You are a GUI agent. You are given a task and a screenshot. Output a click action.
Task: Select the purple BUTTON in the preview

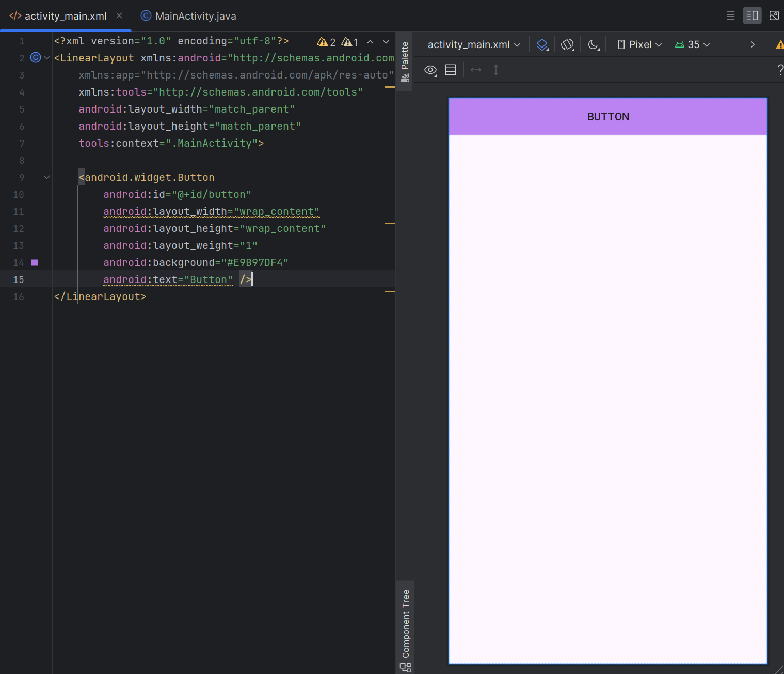pyautogui.click(x=608, y=117)
